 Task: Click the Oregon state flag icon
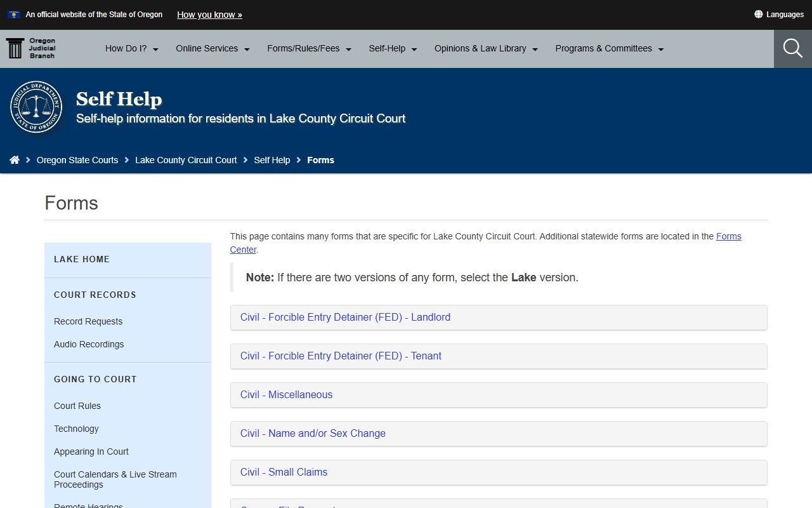[x=13, y=14]
